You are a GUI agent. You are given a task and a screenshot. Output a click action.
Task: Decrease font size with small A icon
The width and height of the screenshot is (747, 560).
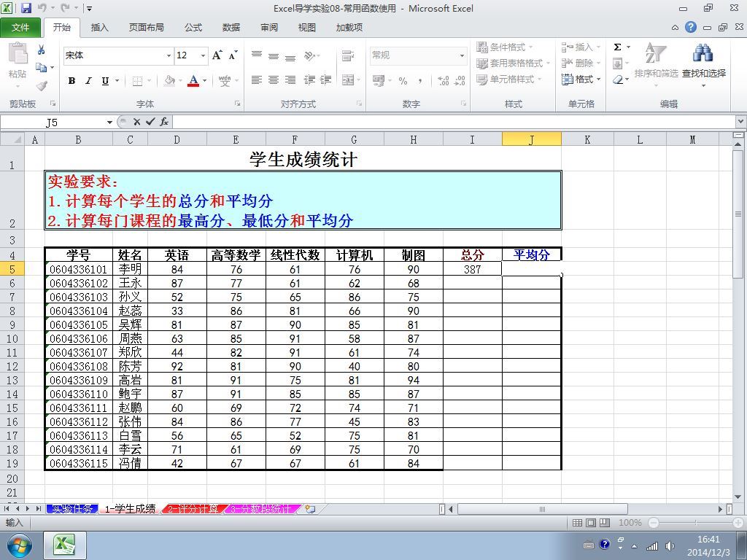(233, 55)
